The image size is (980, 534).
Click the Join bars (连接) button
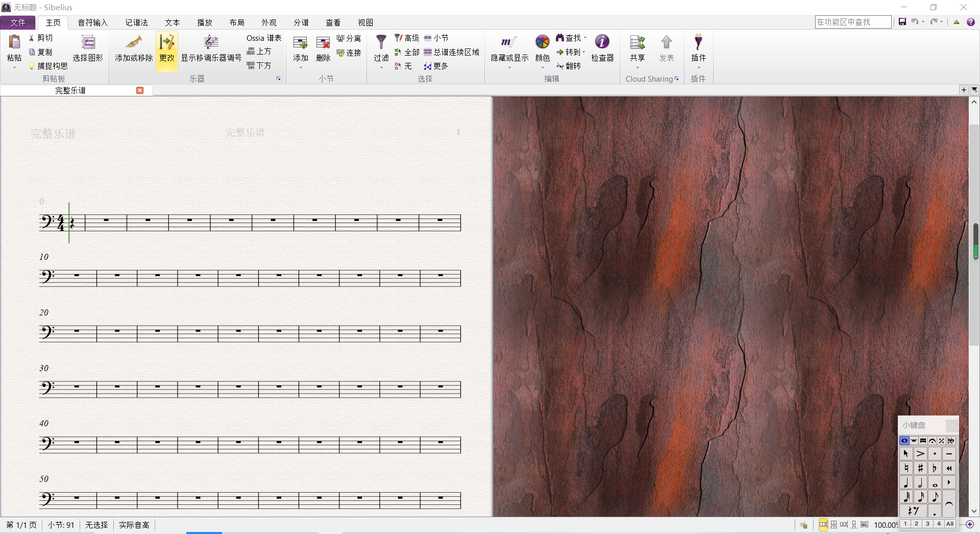pos(349,53)
